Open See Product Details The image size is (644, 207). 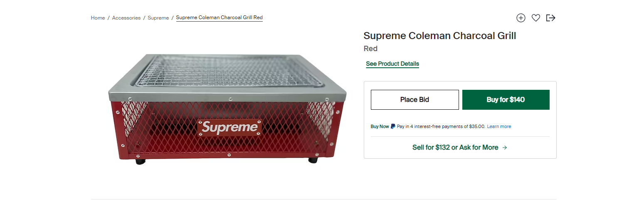click(392, 64)
